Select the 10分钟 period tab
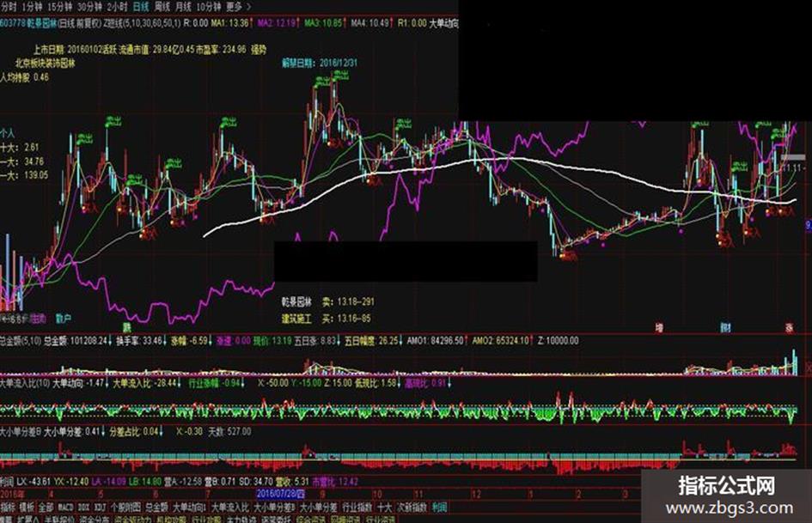The width and height of the screenshot is (812, 523). 209,7
